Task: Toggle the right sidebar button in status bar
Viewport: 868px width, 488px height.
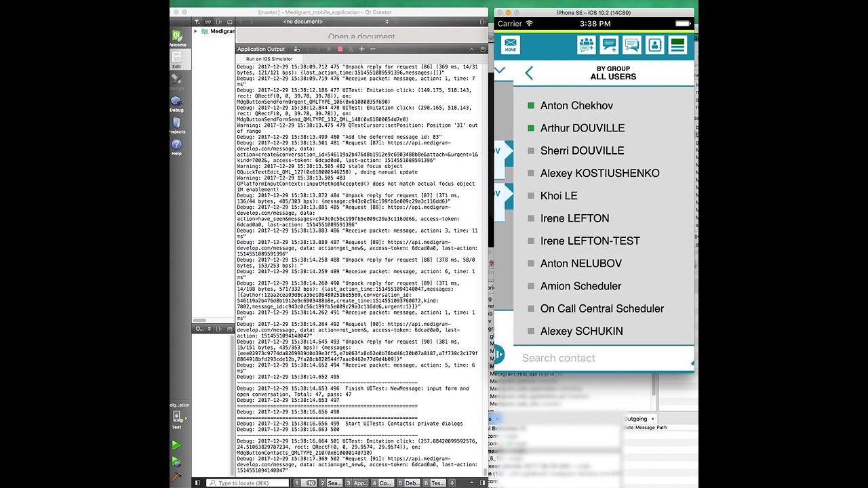Action: pyautogui.click(x=482, y=483)
